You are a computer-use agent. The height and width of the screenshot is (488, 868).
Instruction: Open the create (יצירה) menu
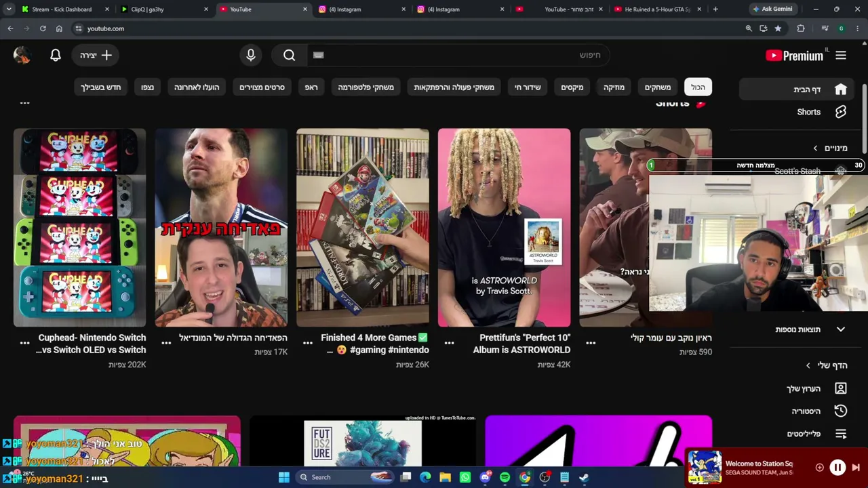click(x=96, y=56)
